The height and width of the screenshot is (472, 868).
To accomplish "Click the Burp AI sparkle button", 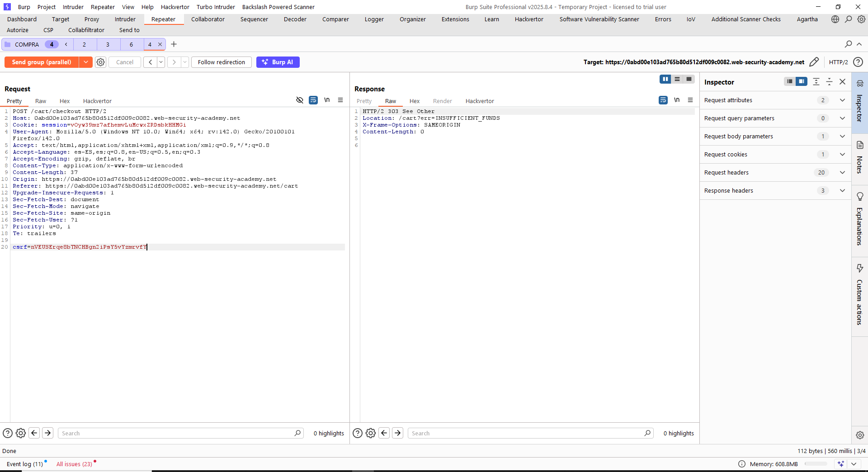I will (x=278, y=62).
